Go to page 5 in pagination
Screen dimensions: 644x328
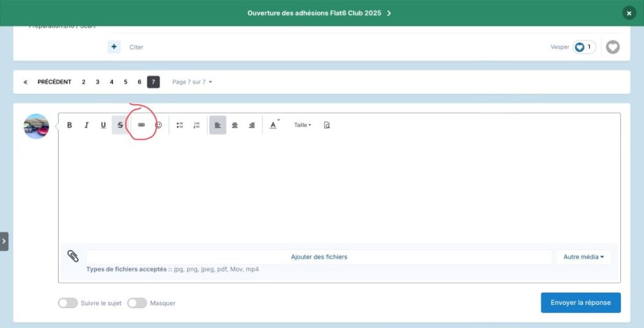point(126,82)
